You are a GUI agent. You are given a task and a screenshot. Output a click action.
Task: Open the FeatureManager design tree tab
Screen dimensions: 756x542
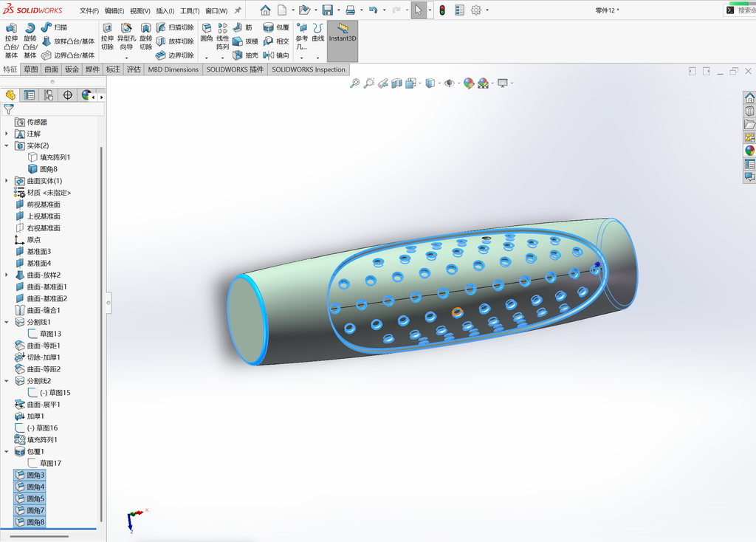pos(10,95)
